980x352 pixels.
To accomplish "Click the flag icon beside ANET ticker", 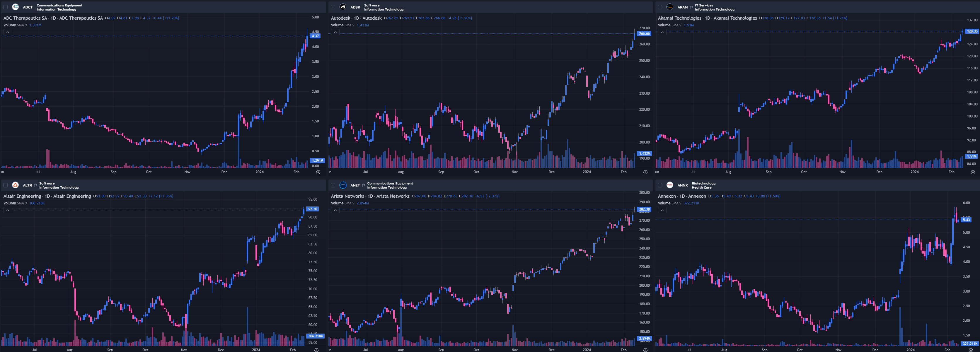I will pyautogui.click(x=363, y=185).
